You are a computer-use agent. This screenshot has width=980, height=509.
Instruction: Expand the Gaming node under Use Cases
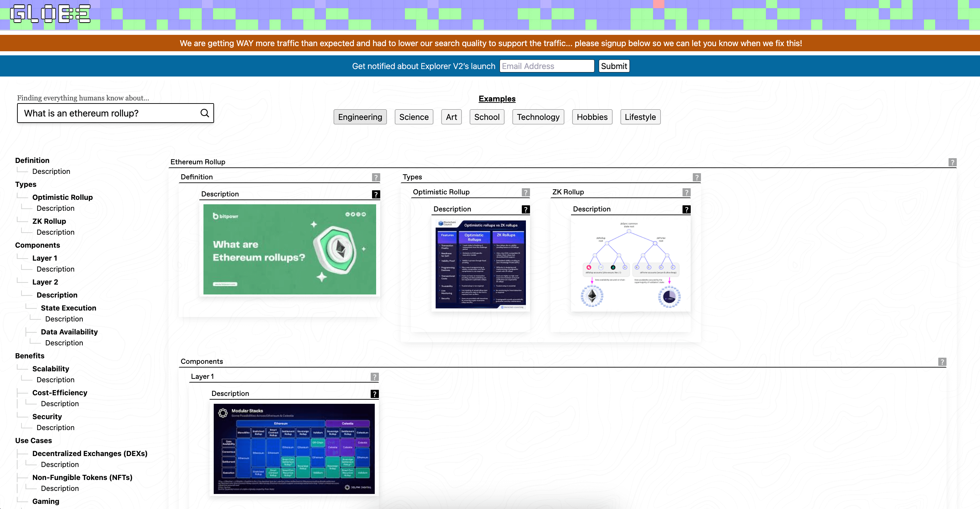click(46, 501)
